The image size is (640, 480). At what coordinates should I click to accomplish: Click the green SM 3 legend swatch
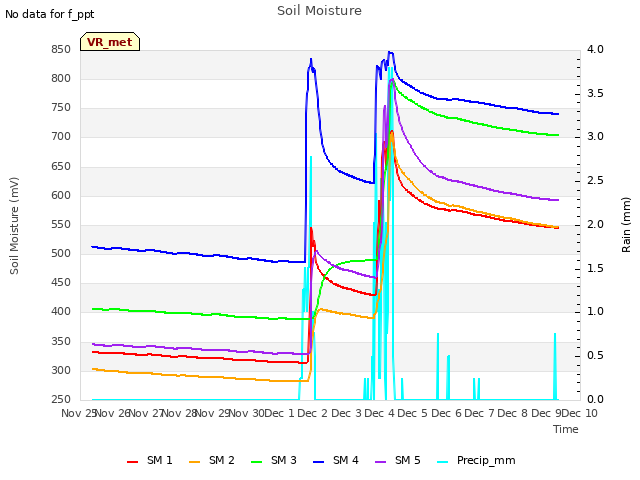(256, 462)
